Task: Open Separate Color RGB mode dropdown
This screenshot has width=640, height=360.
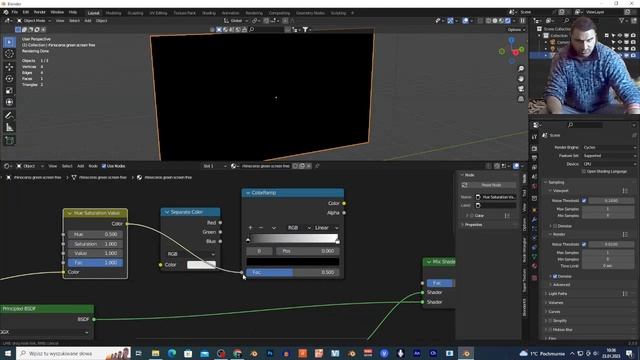Action: click(x=190, y=254)
